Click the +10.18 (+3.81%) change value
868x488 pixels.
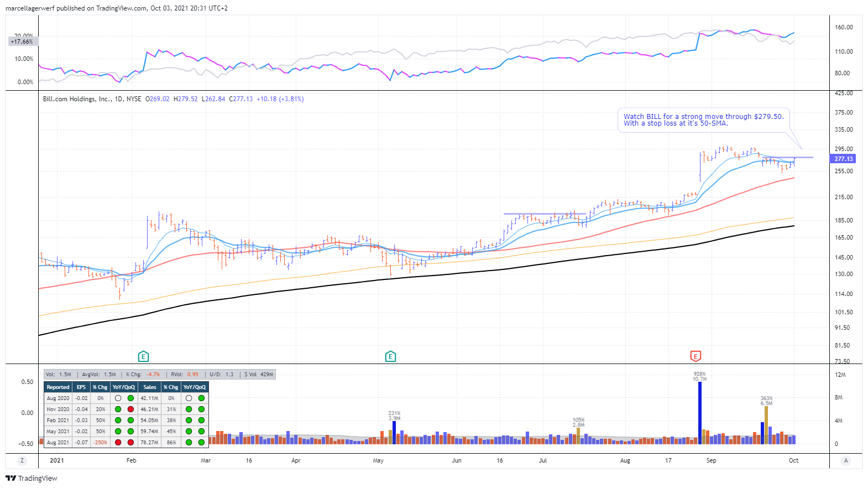coord(280,99)
